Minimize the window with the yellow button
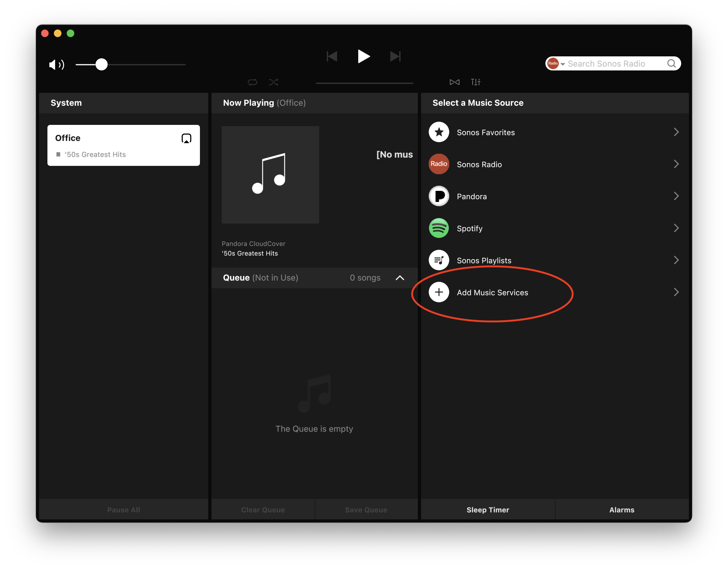Screen dimensions: 728x570 tap(58, 33)
